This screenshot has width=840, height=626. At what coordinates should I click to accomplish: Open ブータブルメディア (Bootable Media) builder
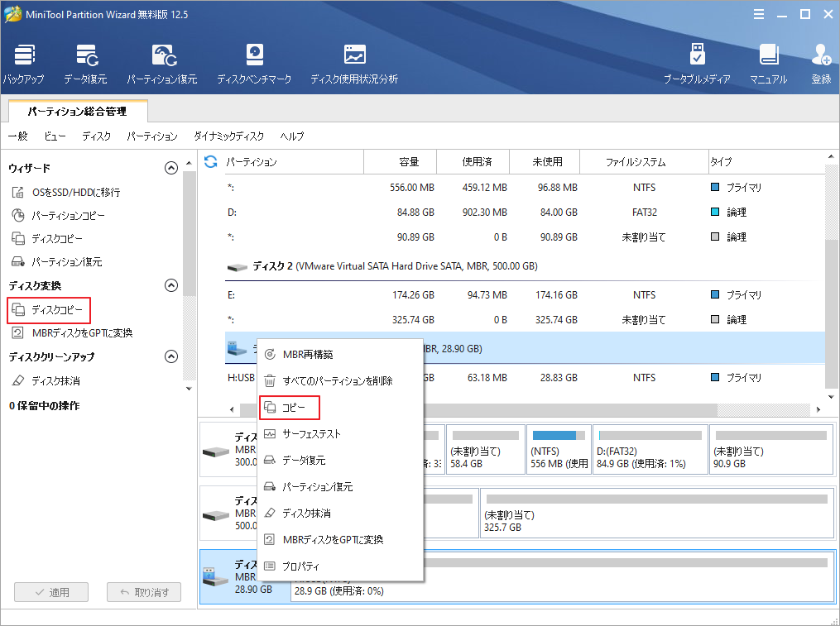[x=697, y=65]
